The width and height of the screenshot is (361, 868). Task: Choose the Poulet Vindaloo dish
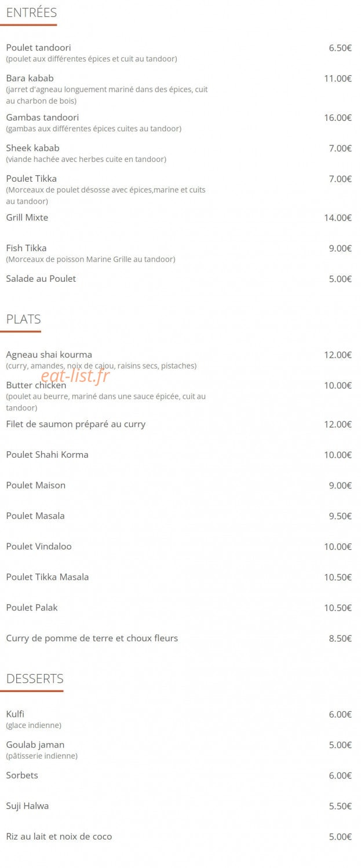[x=39, y=546]
